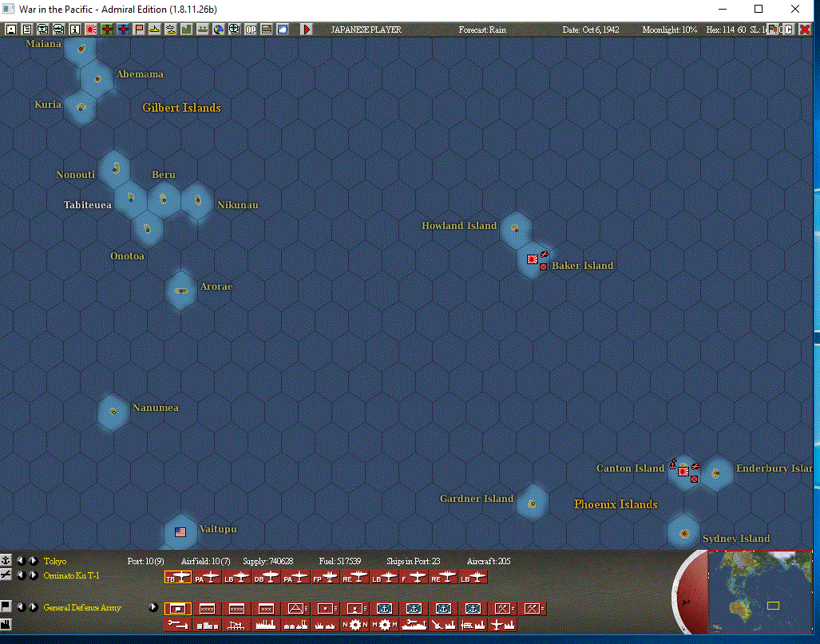Click the cloud weather icon in toolbar
Viewport: 820px width, 644px height.
[x=283, y=30]
